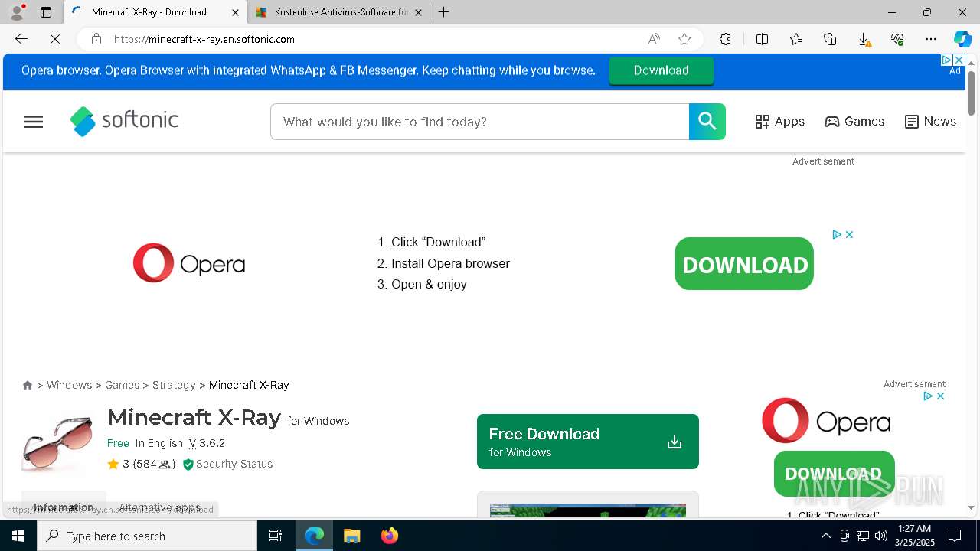Open a new browser tab

[444, 12]
